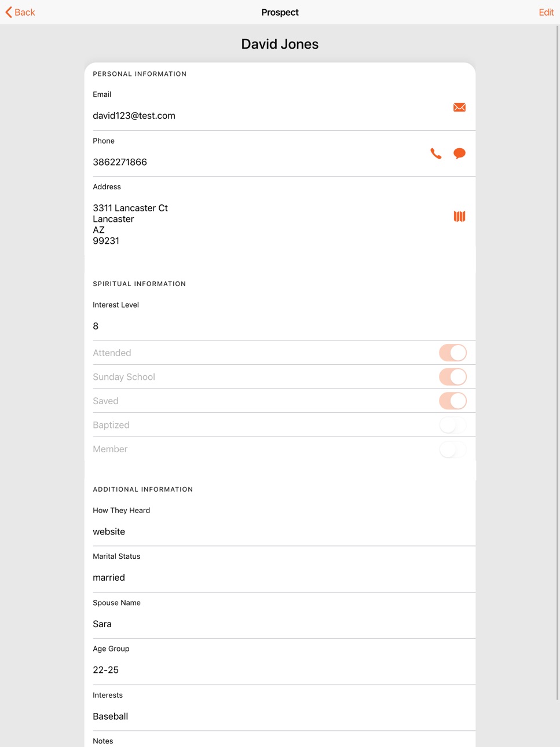The width and height of the screenshot is (560, 747).
Task: Toggle the Attended switch
Action: [453, 353]
